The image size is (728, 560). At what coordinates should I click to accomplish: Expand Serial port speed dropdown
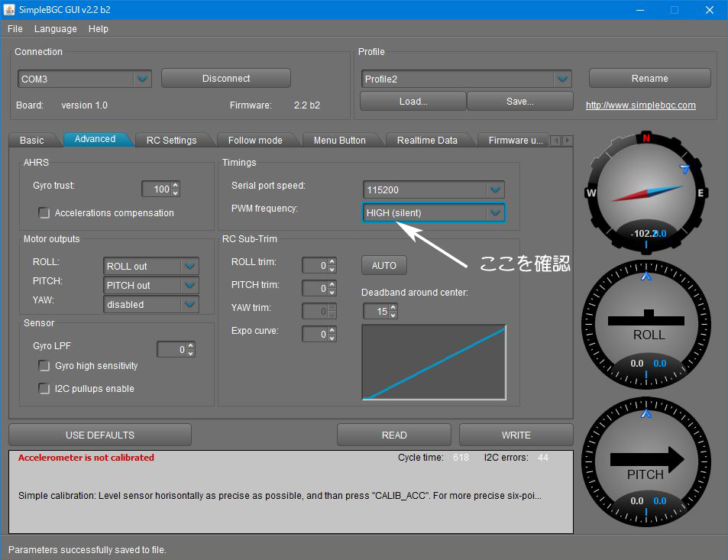pyautogui.click(x=496, y=189)
